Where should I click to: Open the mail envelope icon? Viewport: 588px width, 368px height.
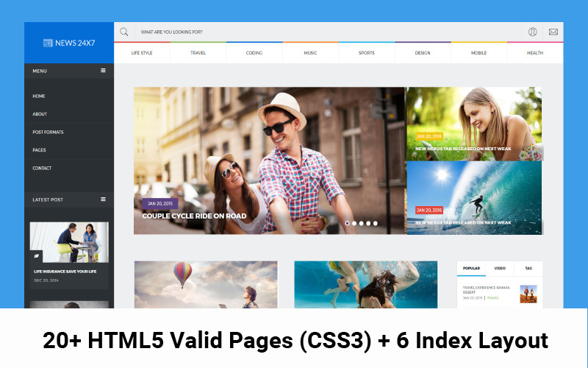point(553,32)
